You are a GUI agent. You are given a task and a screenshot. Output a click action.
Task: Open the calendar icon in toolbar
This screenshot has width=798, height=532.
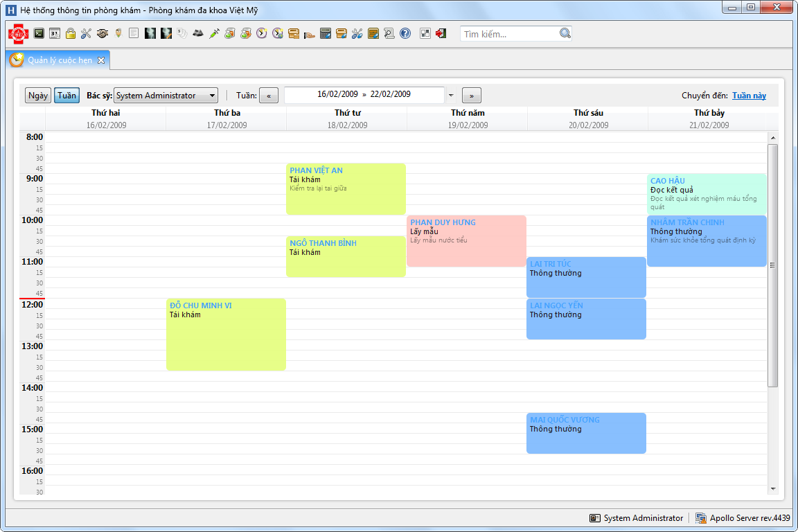55,33
